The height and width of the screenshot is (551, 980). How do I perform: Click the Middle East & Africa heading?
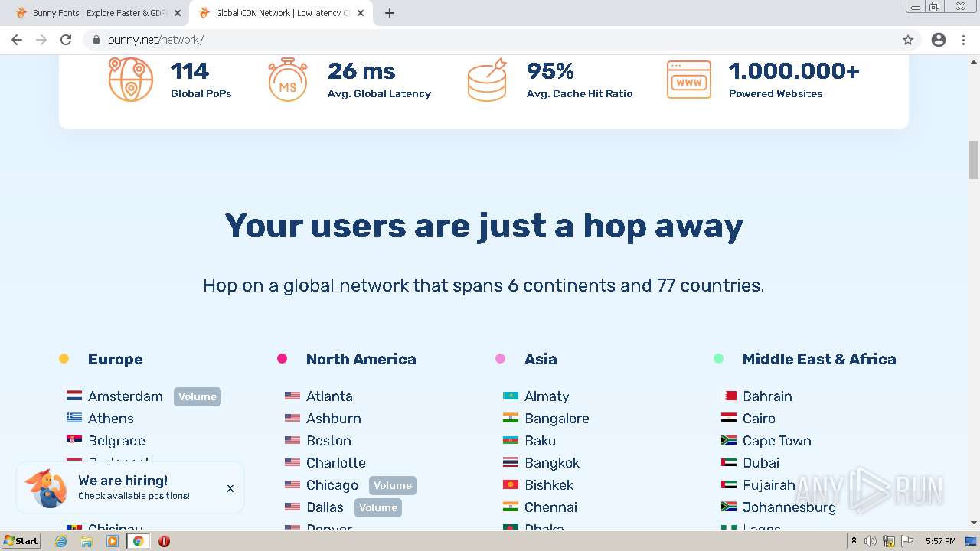click(819, 359)
